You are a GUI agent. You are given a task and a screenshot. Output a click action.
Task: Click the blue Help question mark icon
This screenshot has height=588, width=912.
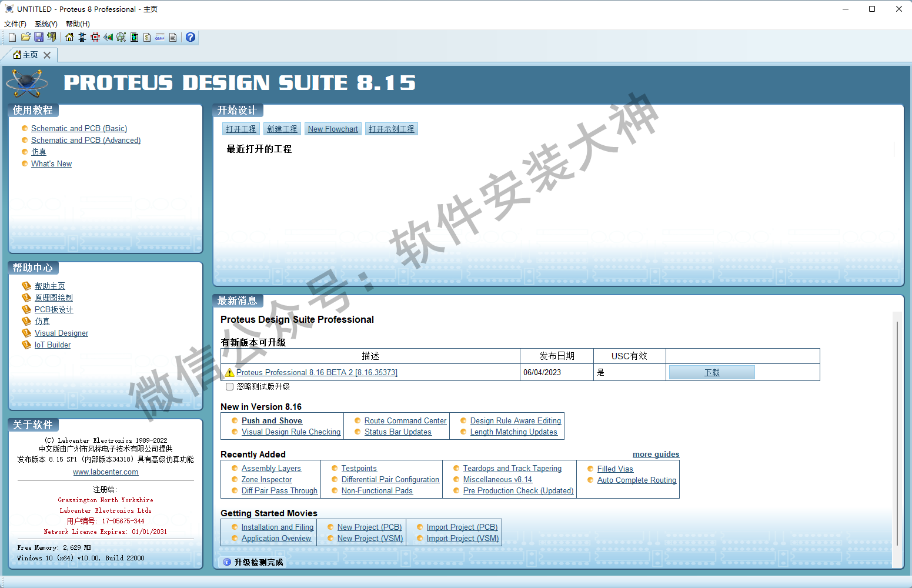pos(191,37)
